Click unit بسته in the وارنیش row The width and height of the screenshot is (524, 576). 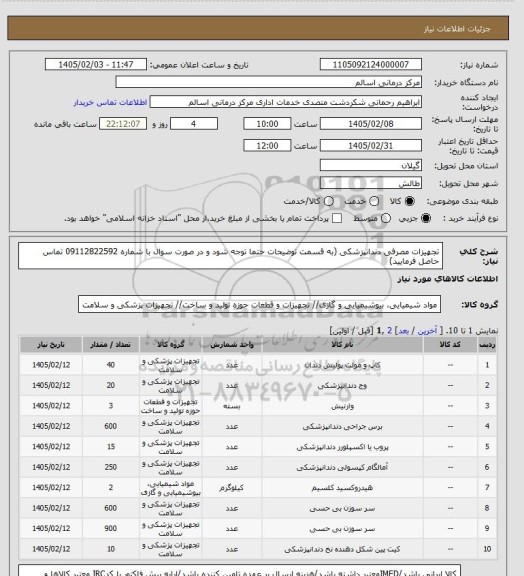[x=232, y=406]
